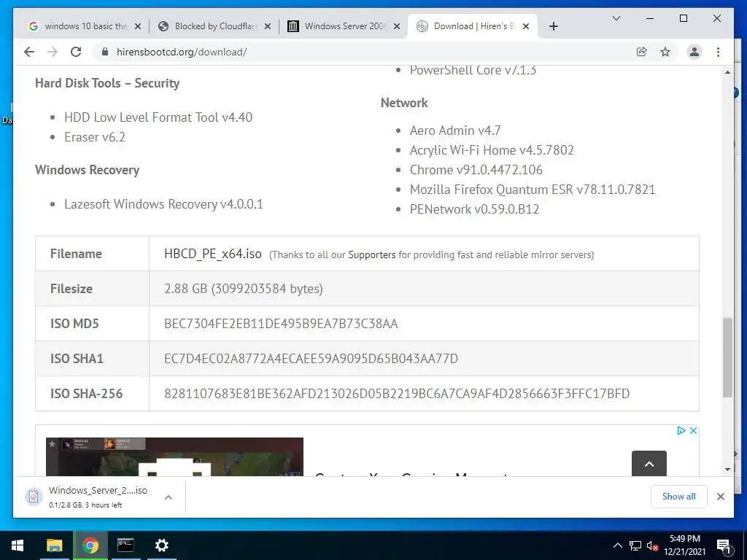The height and width of the screenshot is (560, 747).
Task: Close the downloads bar
Action: click(x=720, y=497)
